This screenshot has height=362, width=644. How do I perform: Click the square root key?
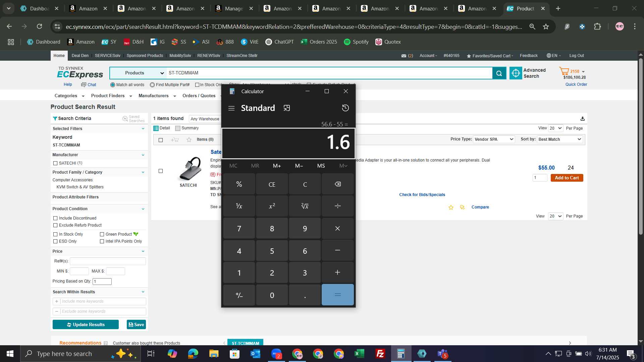point(305,206)
